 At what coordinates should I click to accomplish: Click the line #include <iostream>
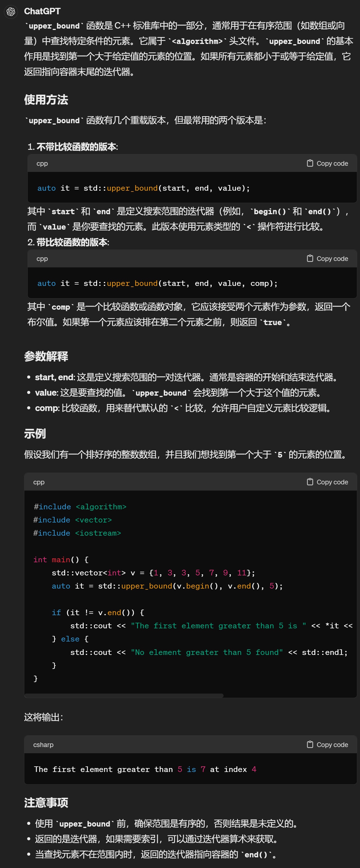[x=77, y=533]
